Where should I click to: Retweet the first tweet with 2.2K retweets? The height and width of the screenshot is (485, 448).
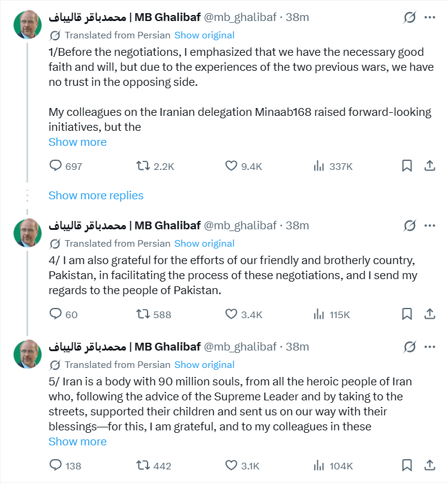click(x=144, y=166)
